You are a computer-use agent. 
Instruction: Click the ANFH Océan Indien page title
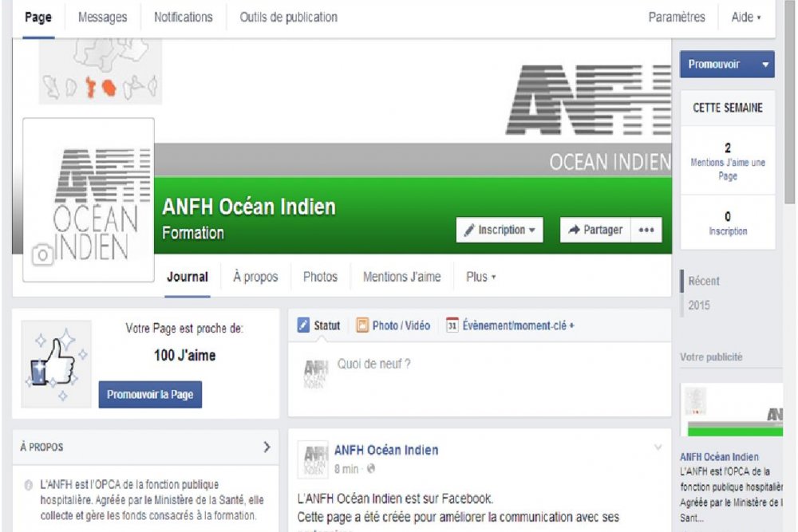pyautogui.click(x=249, y=207)
